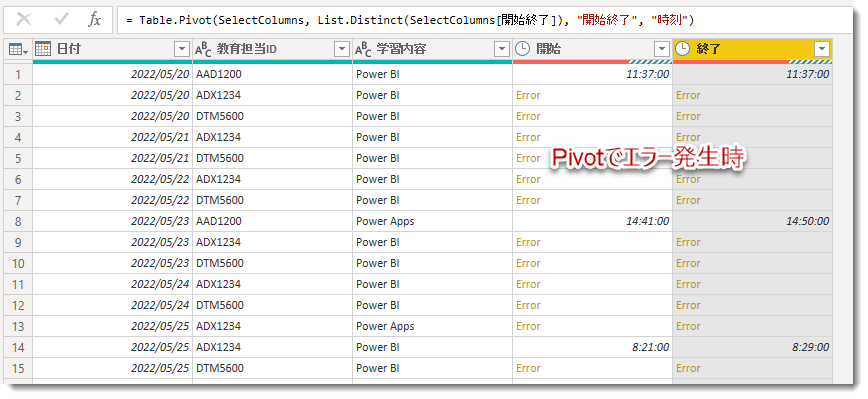This screenshot has height=399, width=868.
Task: Select row number 8
Action: tap(18, 221)
